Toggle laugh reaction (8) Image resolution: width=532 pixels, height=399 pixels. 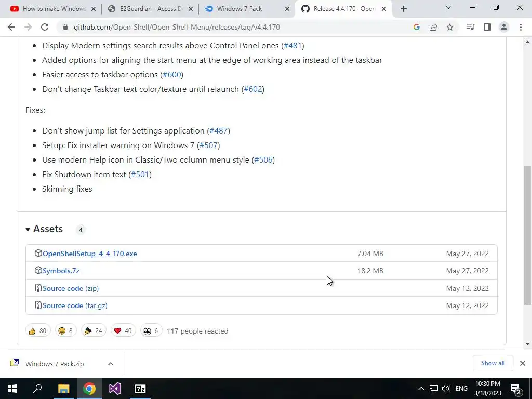tap(66, 331)
